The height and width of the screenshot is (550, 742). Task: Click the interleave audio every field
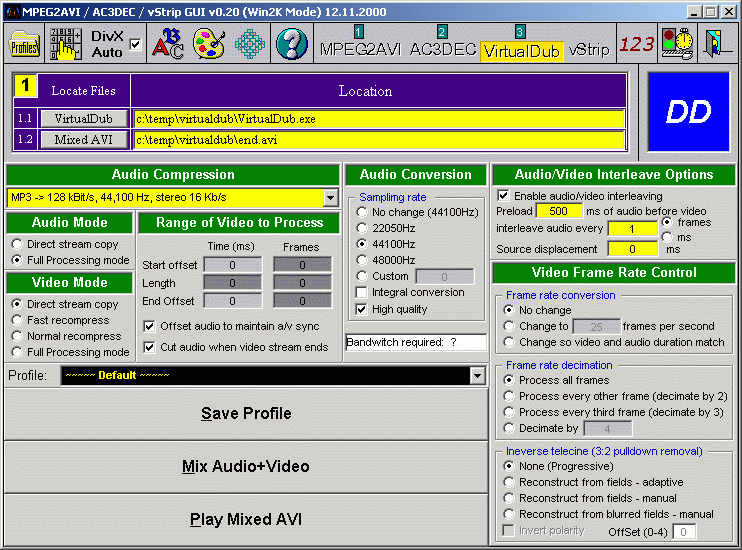(632, 229)
